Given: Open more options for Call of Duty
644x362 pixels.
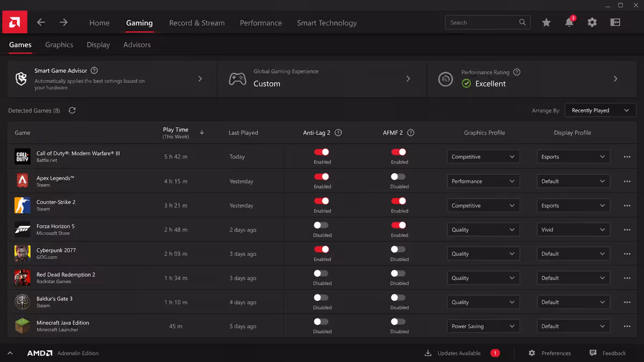Looking at the screenshot, I should point(627,157).
